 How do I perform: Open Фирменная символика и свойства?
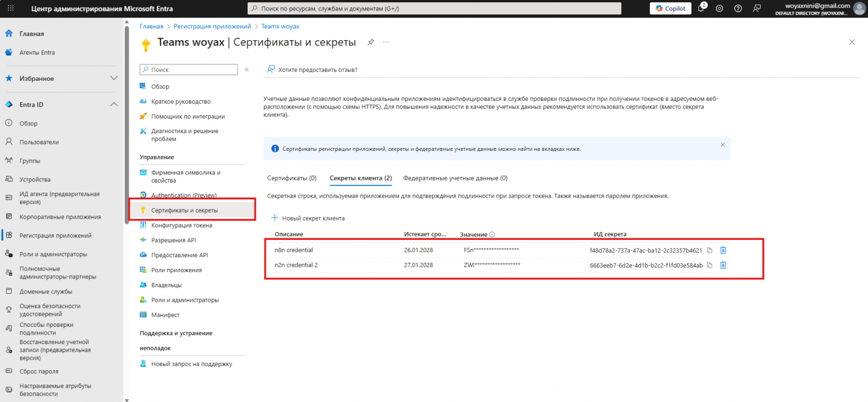[x=186, y=177]
